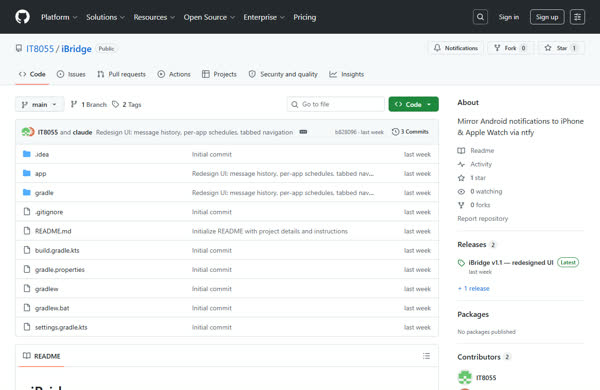This screenshot has width=600, height=390.
Task: Click the README tab in file viewer
Action: point(41,356)
